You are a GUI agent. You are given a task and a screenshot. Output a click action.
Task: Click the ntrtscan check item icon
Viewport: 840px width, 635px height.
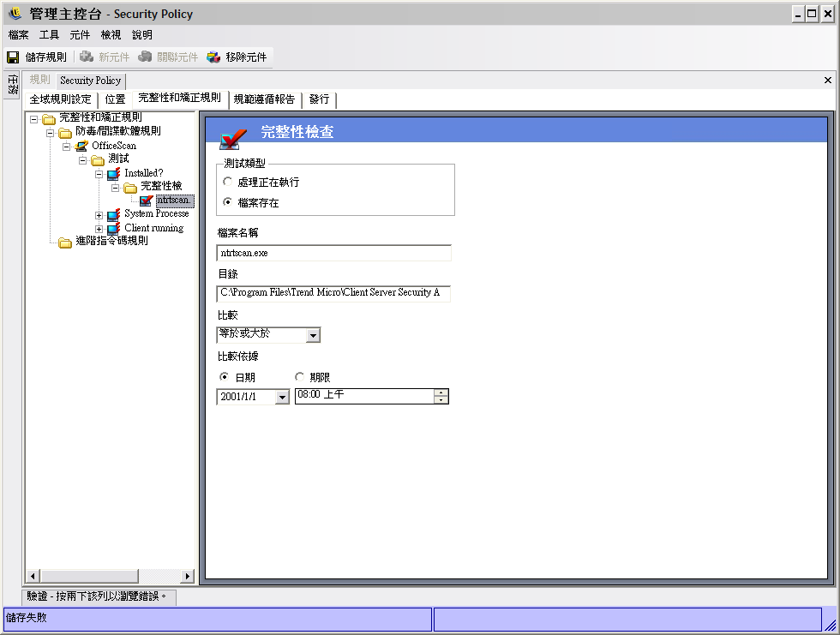coord(147,201)
